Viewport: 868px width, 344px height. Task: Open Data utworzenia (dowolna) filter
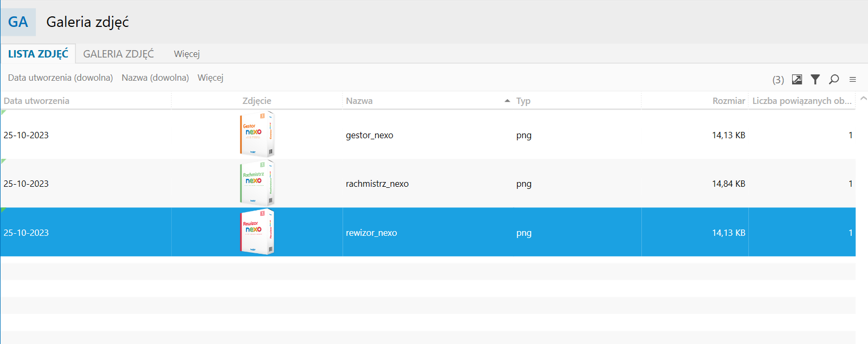[x=61, y=78]
